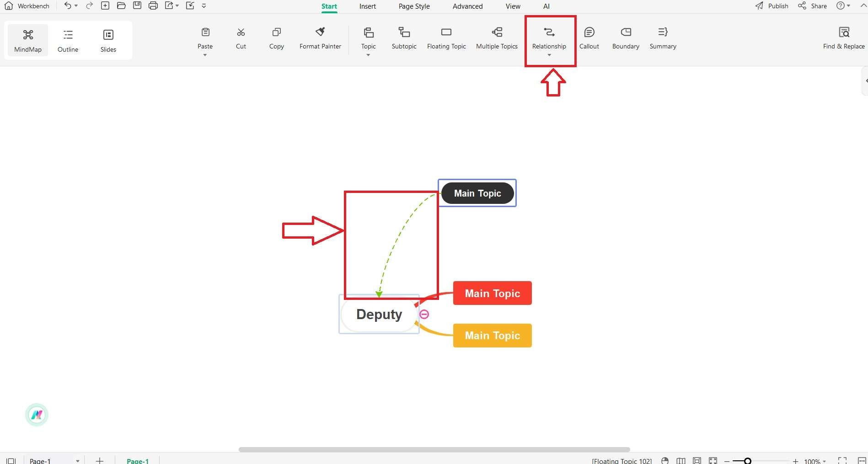Click the book-shaped view icon in status bar
Image resolution: width=868 pixels, height=464 pixels.
tap(681, 460)
